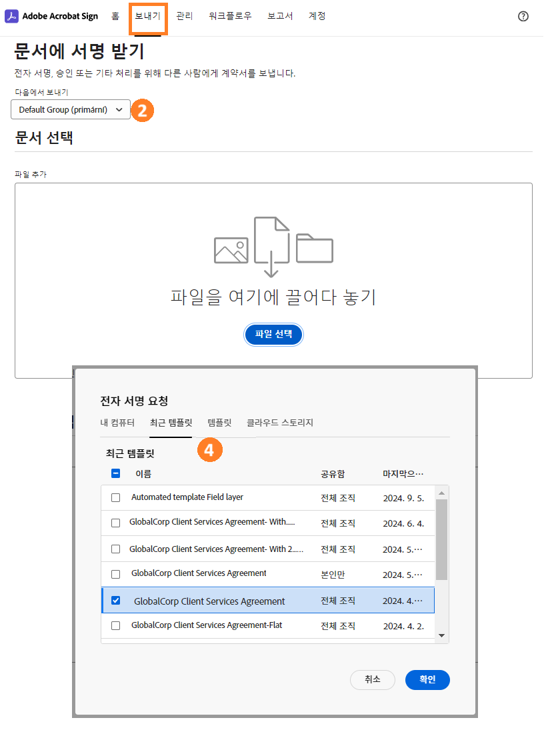The image size is (544, 756).
Task: Open the 계정 tab
Action: click(x=317, y=15)
